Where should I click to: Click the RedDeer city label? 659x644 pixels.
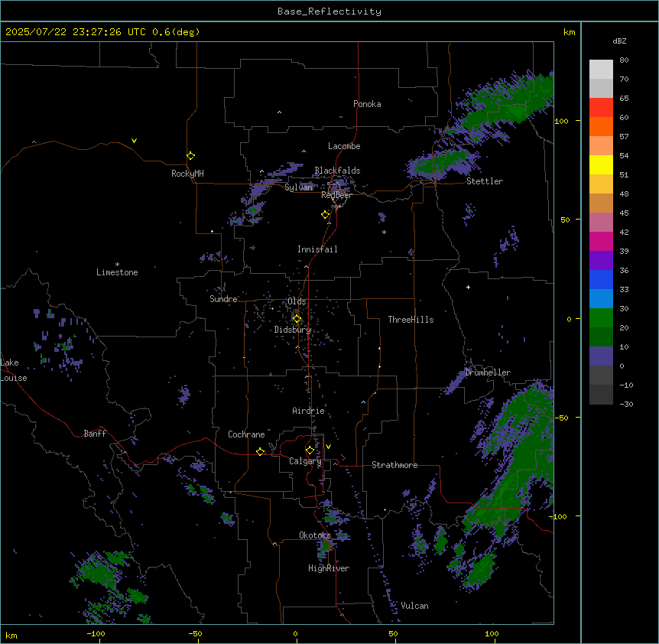coord(336,195)
